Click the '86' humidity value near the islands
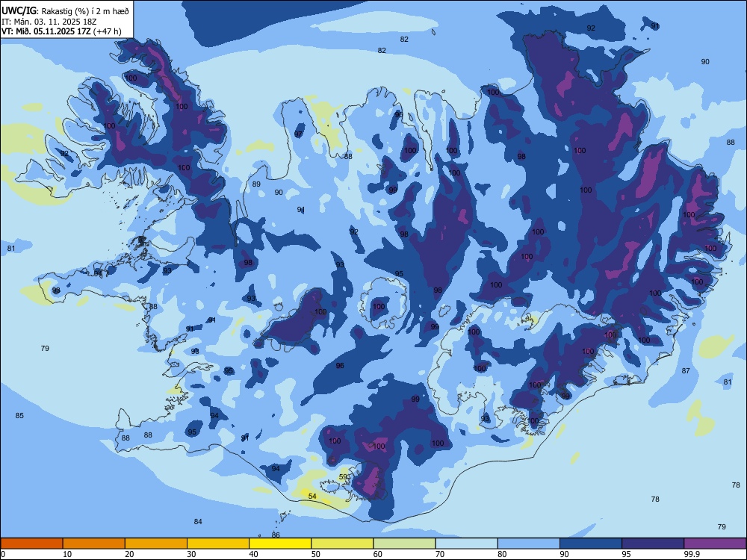Screen dimensions: 747x560 tap(276, 535)
